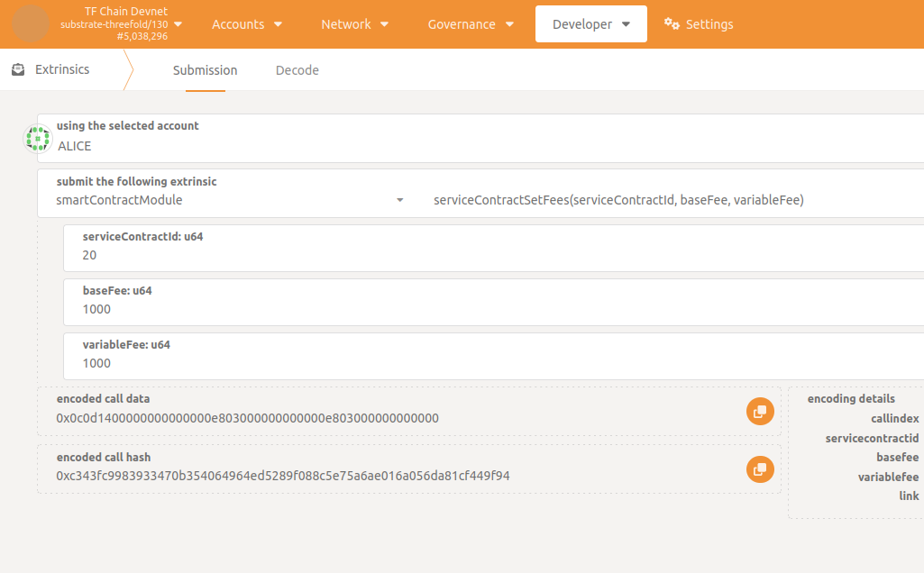The image size is (924, 573).
Task: Click the TF Chain Devnet logo circle
Action: click(x=32, y=24)
